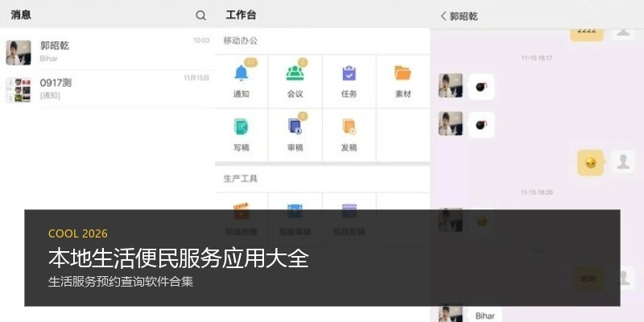Click the 11-15 18:17 timestamp

coord(537,58)
